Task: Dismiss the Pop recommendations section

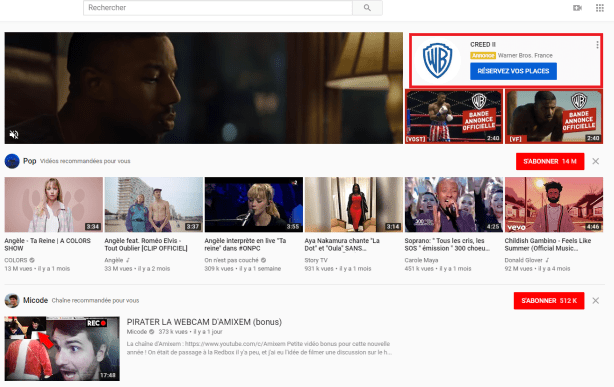Action: 596,161
